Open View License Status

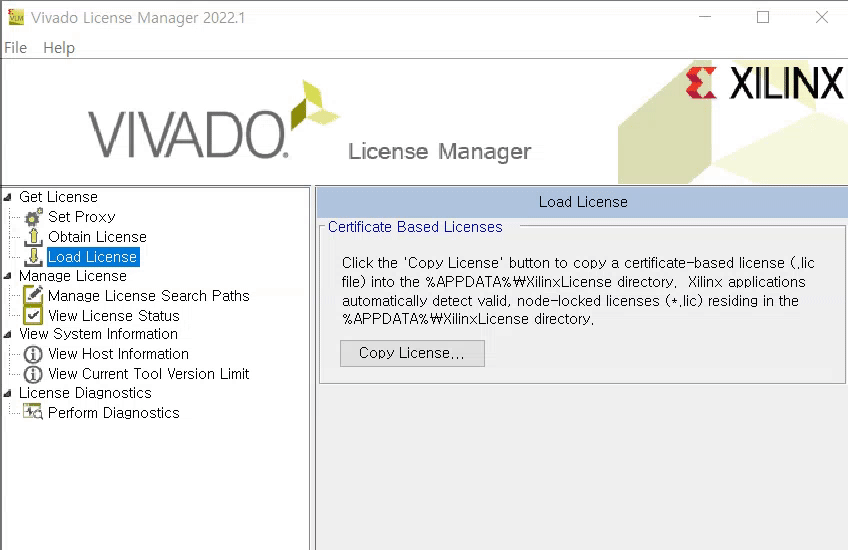pos(114,316)
